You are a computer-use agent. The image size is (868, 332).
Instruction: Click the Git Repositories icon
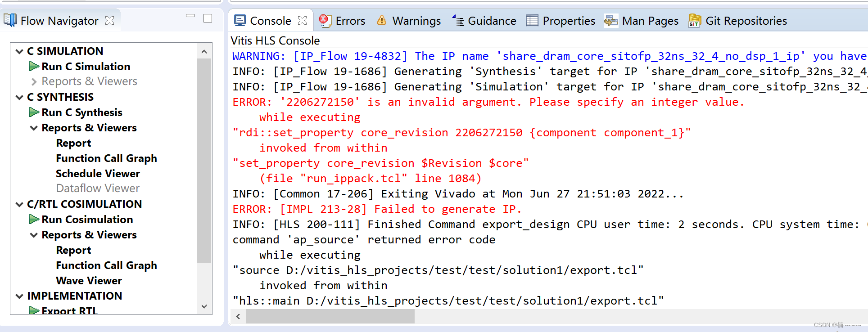pos(694,20)
